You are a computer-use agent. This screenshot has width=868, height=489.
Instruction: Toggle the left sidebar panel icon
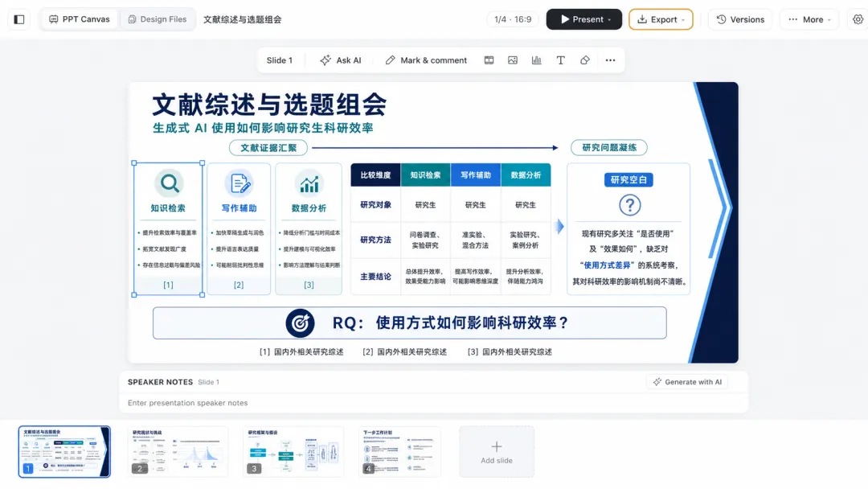(x=18, y=19)
